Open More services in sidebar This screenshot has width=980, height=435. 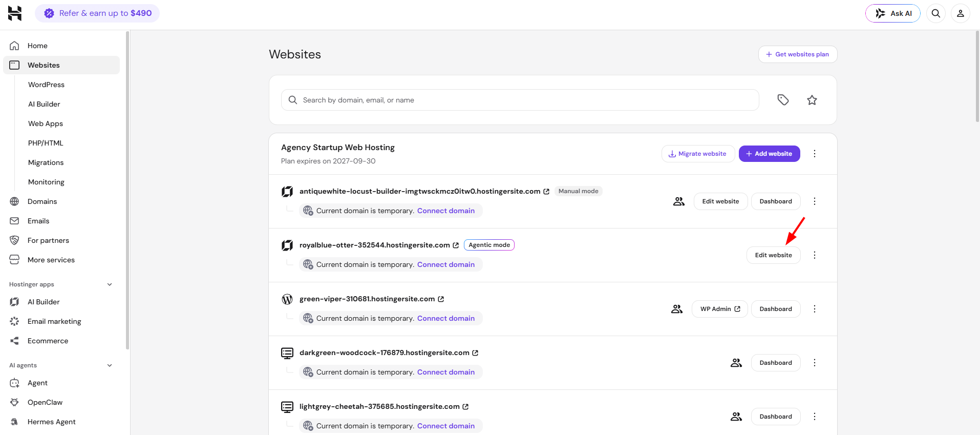pyautogui.click(x=61, y=260)
